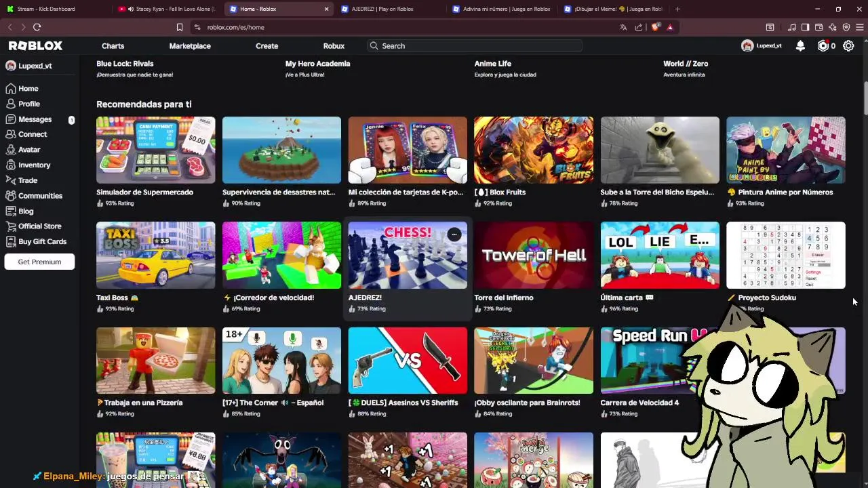
Task: Open Pintura Anime por Números thumbnail
Action: (x=786, y=150)
